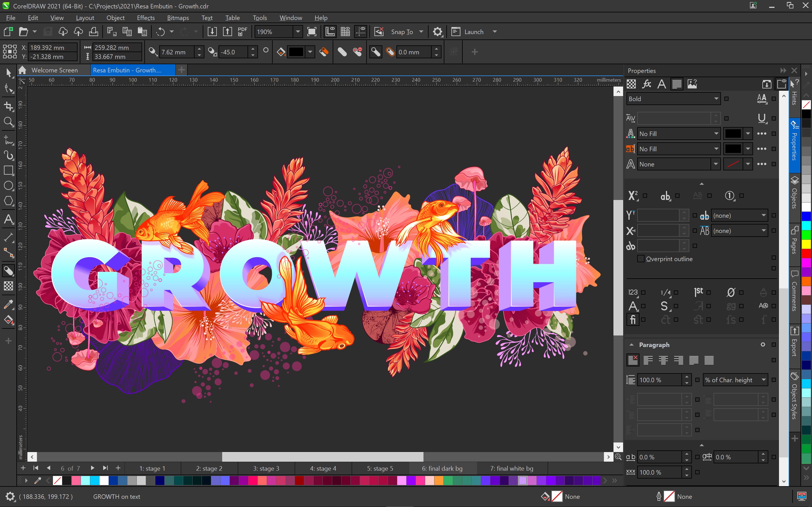Choose the Color Eyedropper tool
Image resolution: width=812 pixels, height=507 pixels.
pyautogui.click(x=9, y=304)
